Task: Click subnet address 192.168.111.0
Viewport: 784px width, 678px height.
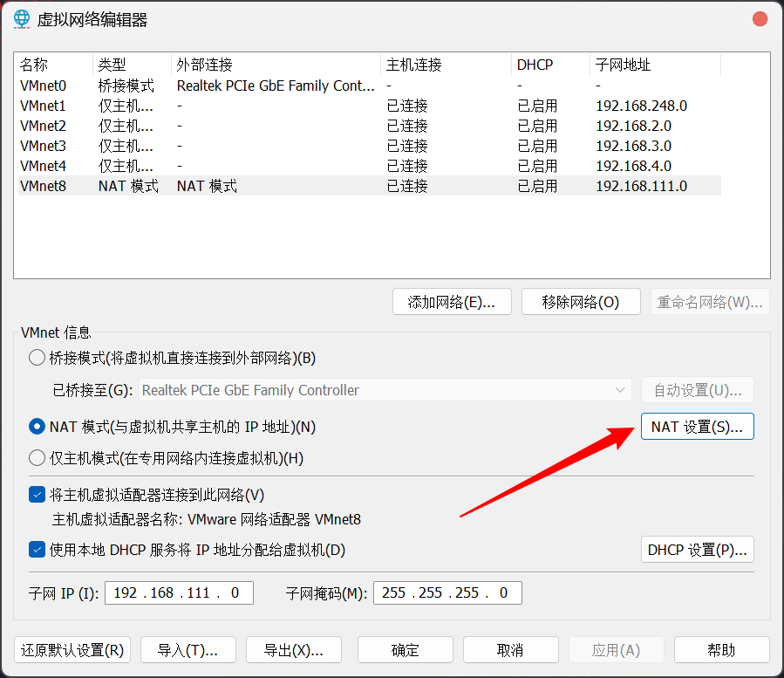Action: click(x=642, y=186)
